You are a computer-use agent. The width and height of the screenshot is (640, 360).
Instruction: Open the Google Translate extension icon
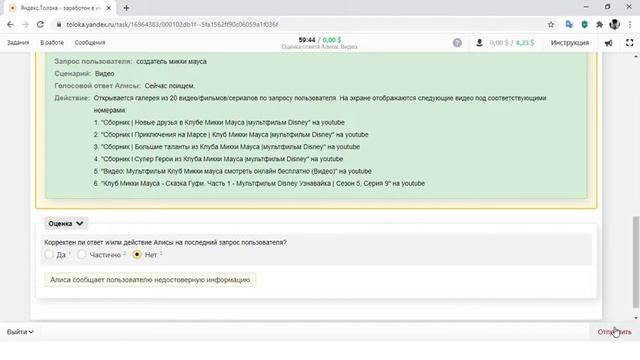coord(569,24)
